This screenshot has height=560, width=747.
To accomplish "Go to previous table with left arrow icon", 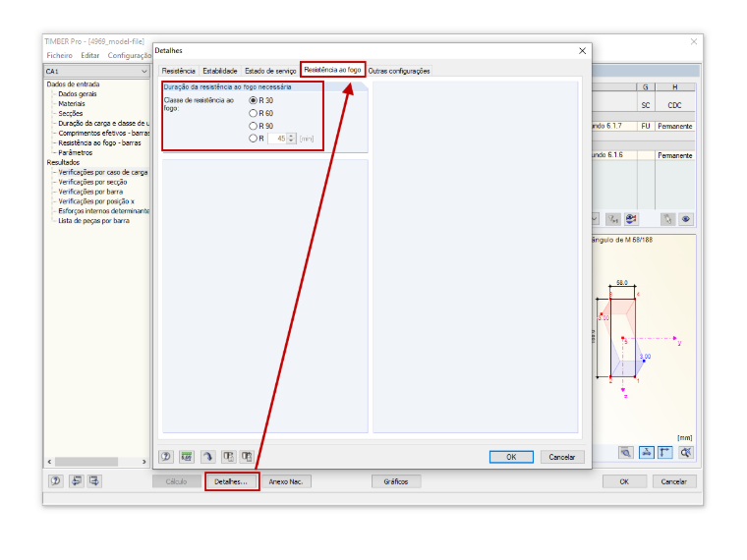I will (x=77, y=481).
